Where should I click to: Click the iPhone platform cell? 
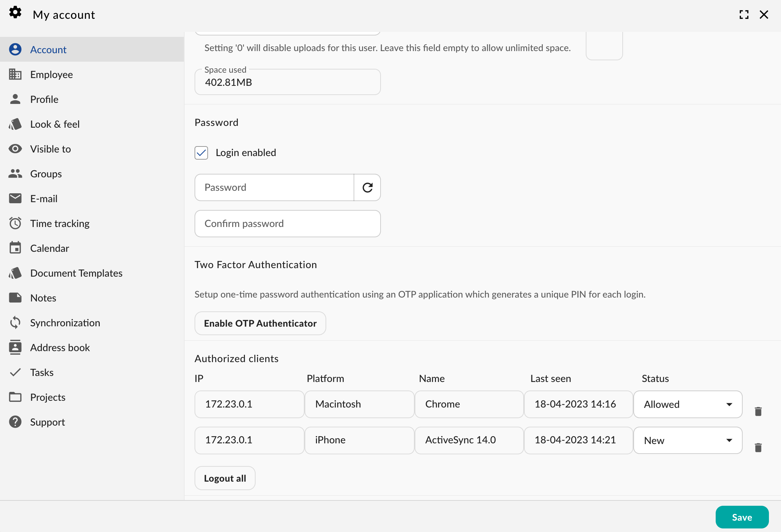coord(359,440)
